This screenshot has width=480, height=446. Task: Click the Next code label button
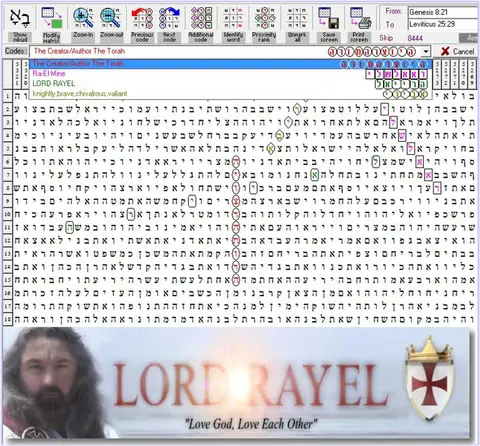point(169,37)
